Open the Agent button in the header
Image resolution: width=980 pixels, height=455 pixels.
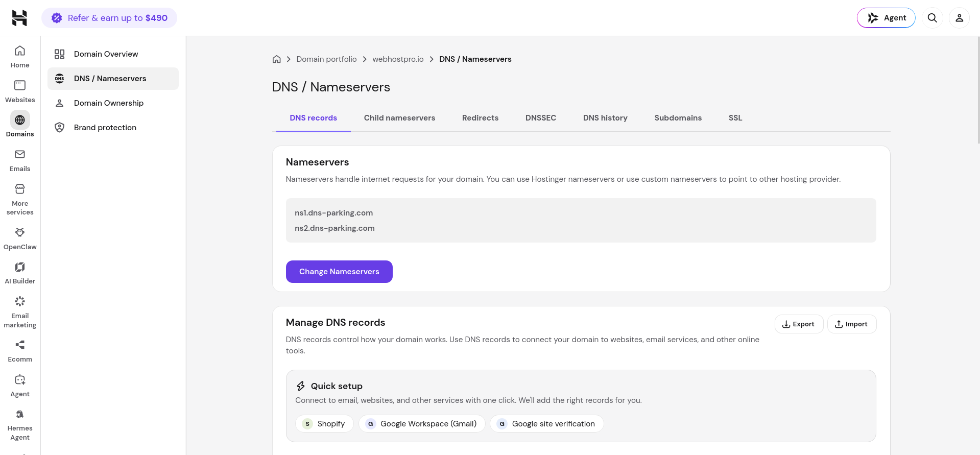click(886, 18)
